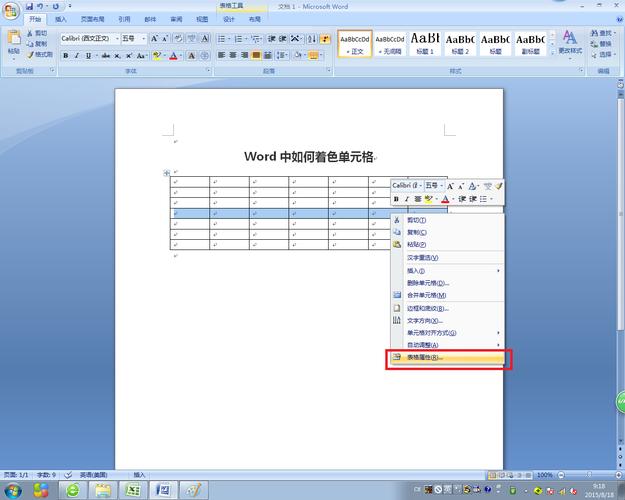625x500 pixels.
Task: Apply No Spacing (无间隔) style
Action: 389,43
